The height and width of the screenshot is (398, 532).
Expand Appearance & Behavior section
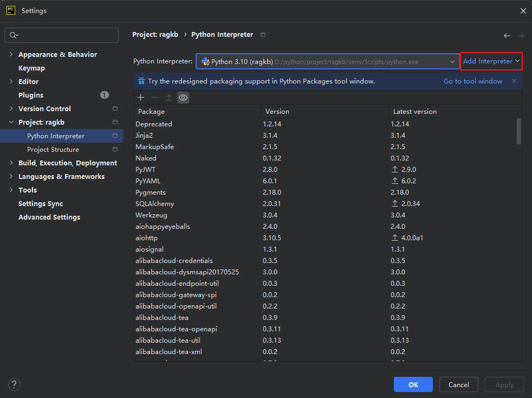pyautogui.click(x=11, y=54)
